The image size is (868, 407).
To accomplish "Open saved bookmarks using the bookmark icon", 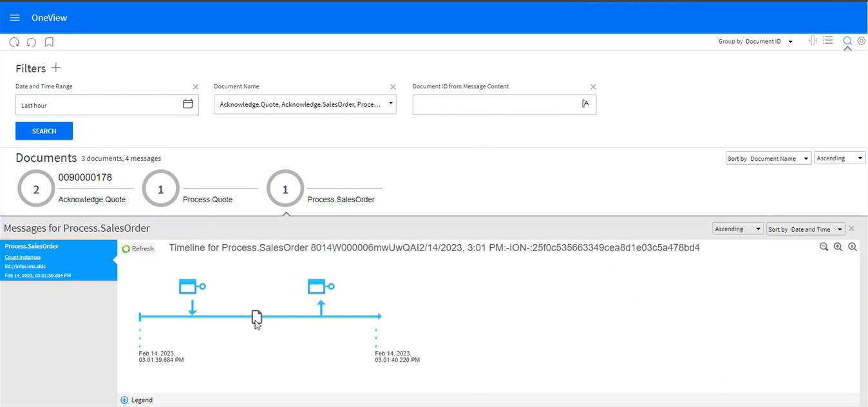I will click(x=49, y=42).
